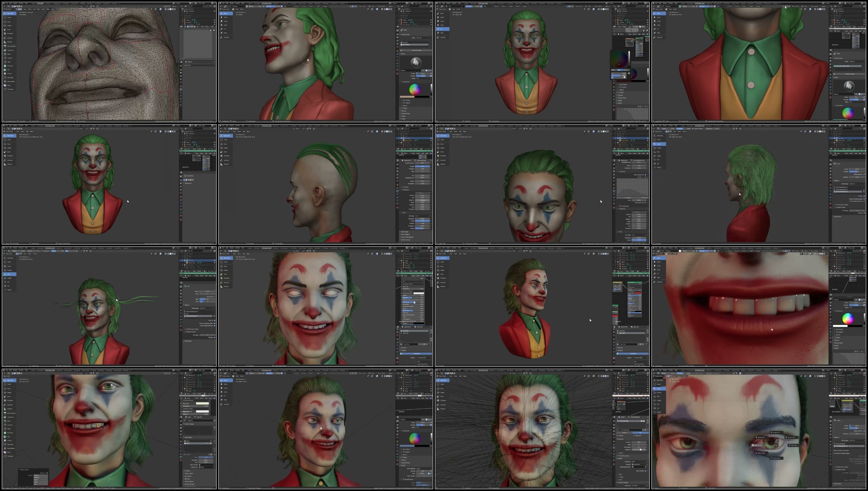Pick Mask tool in side-profile painting toolbar
Image resolution: width=868 pixels, height=491 pixels.
(x=226, y=33)
